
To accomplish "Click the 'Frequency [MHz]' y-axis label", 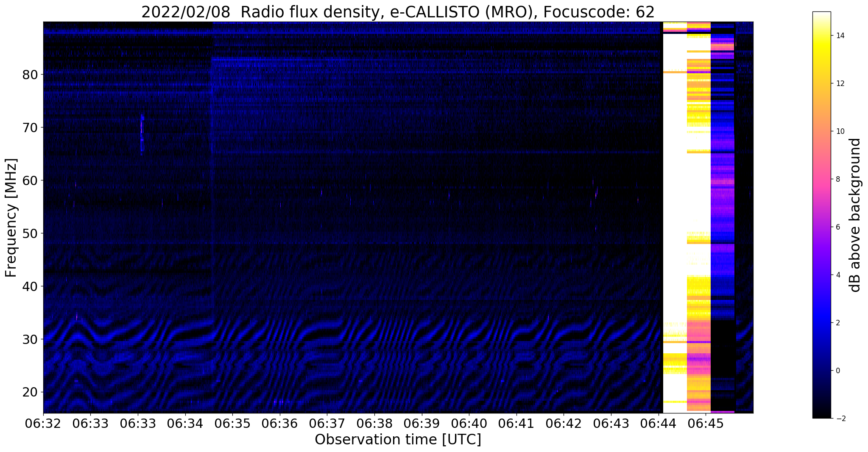I will [11, 218].
